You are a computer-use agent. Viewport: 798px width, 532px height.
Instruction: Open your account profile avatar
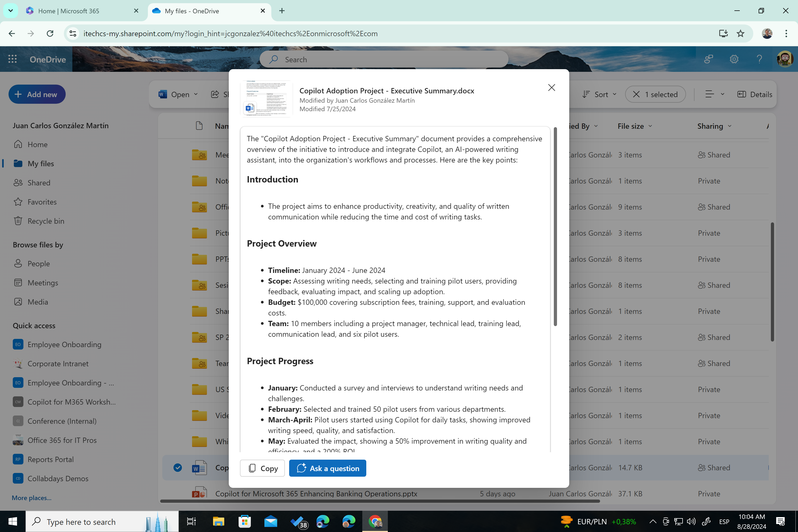(785, 59)
